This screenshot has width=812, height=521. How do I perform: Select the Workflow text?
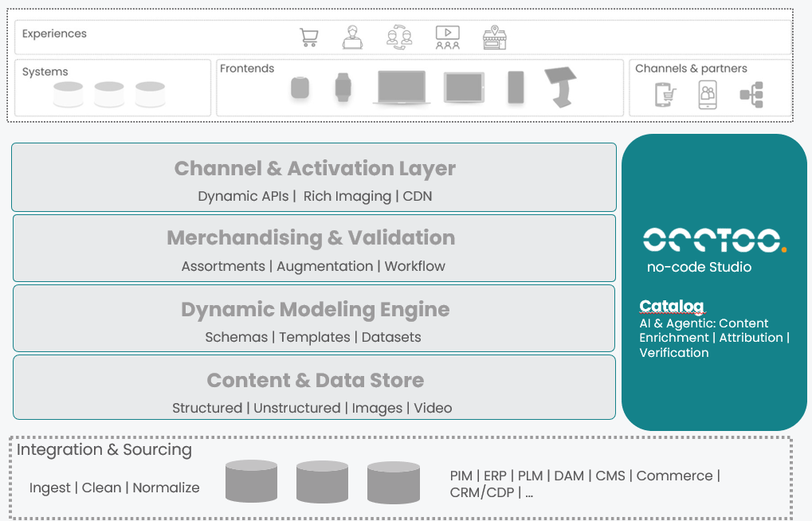[x=415, y=266]
